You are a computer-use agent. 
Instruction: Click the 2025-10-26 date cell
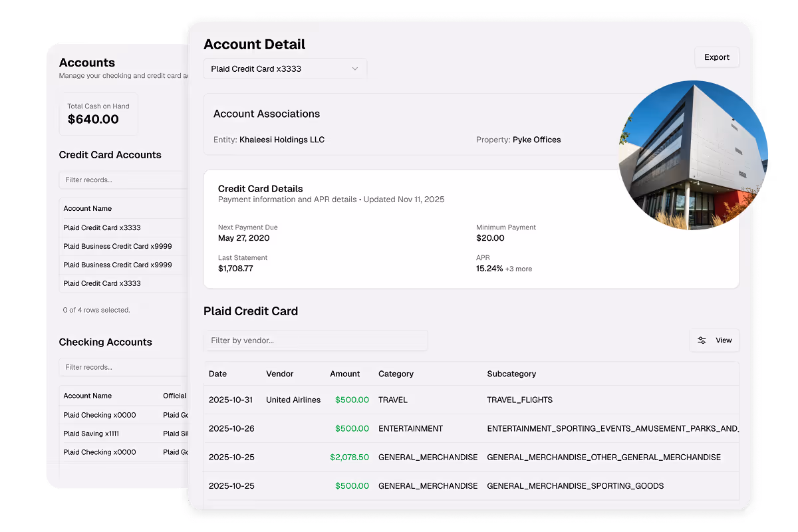(x=231, y=429)
